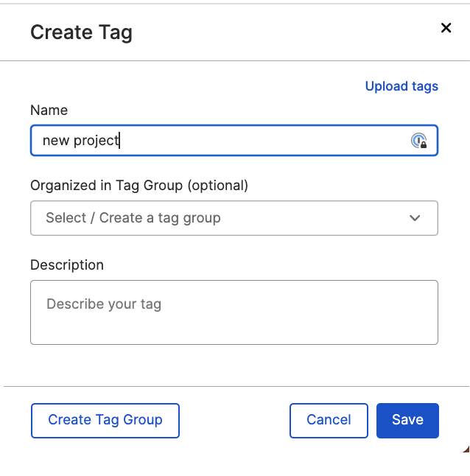Save the new tag

407,421
